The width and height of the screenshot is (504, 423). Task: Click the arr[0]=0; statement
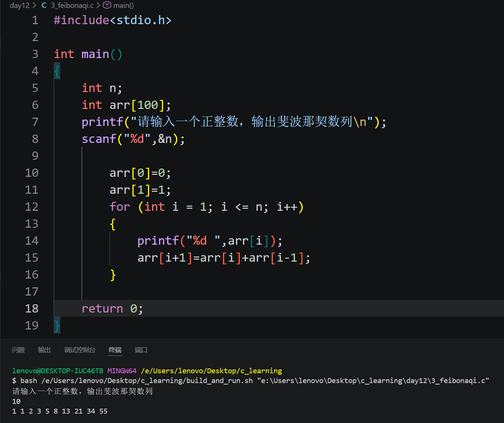tap(140, 173)
